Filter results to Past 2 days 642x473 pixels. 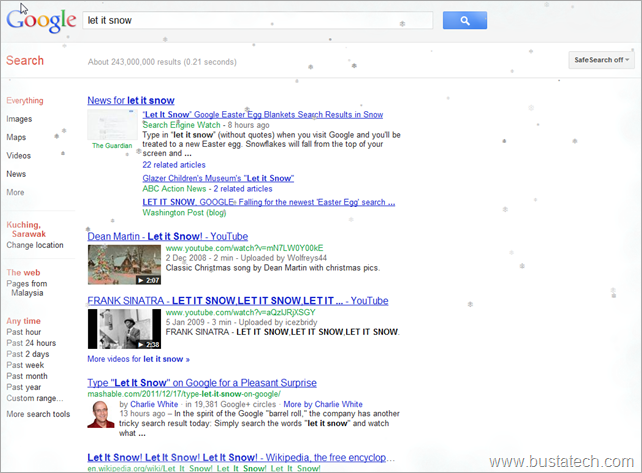(28, 354)
